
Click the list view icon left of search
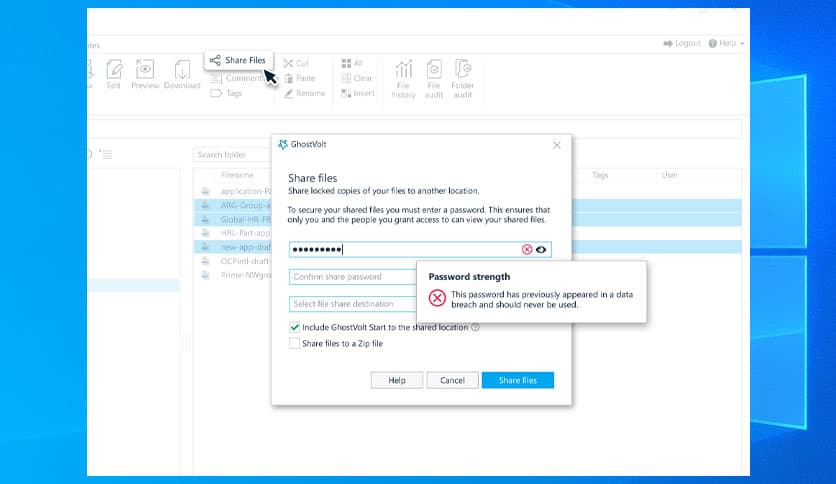[106, 155]
